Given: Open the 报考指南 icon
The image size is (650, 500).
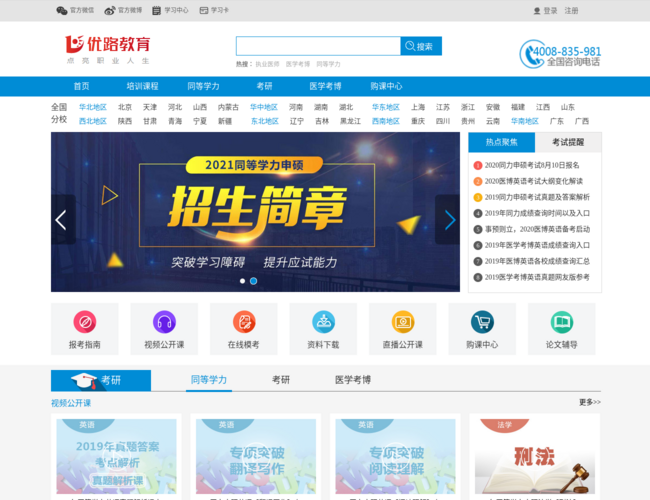Looking at the screenshot, I should (x=85, y=323).
